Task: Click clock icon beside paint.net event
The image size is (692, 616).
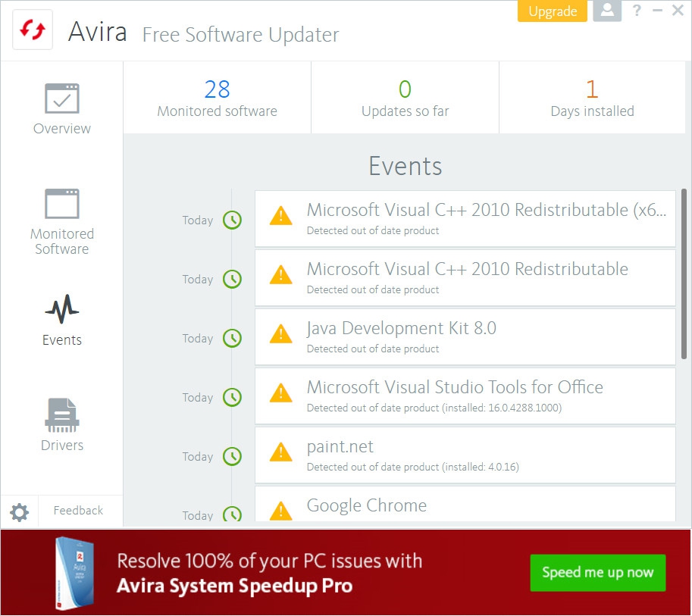Action: (x=232, y=456)
